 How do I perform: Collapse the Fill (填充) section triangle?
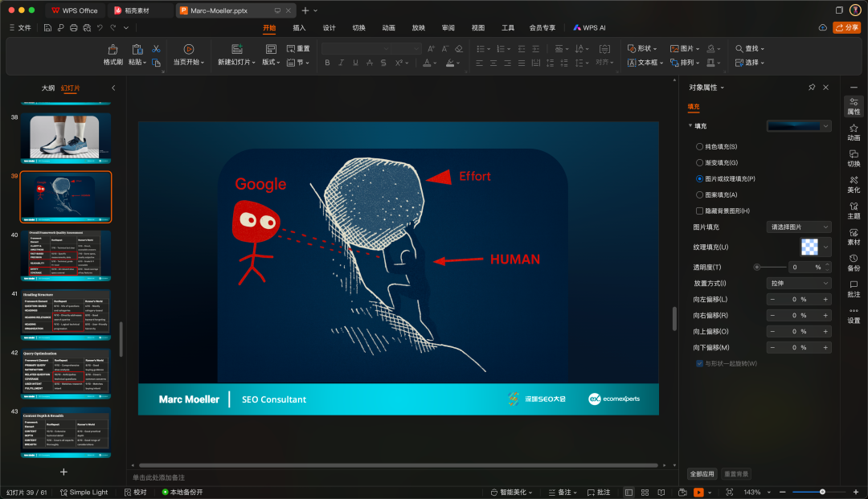click(690, 125)
